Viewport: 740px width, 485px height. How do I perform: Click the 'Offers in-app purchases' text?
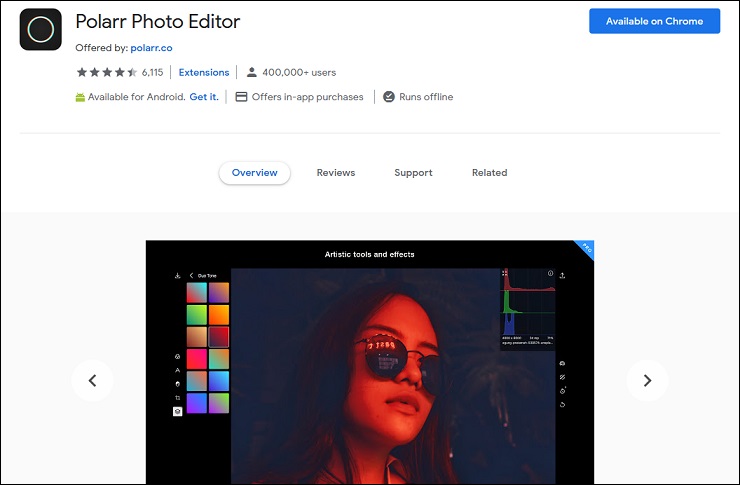pos(307,97)
